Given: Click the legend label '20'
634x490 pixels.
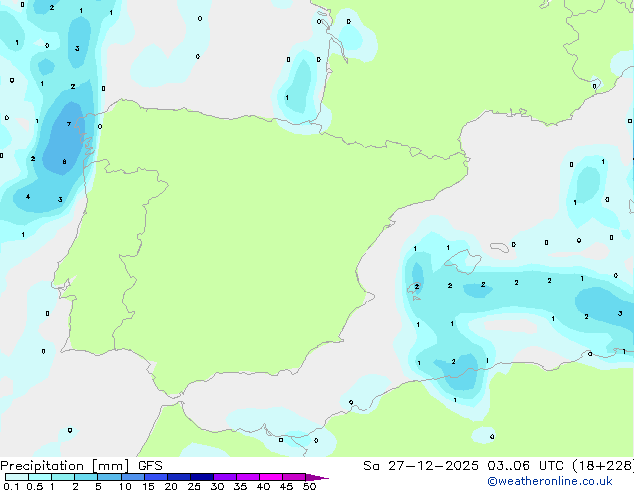Looking at the screenshot, I should pos(171,486).
